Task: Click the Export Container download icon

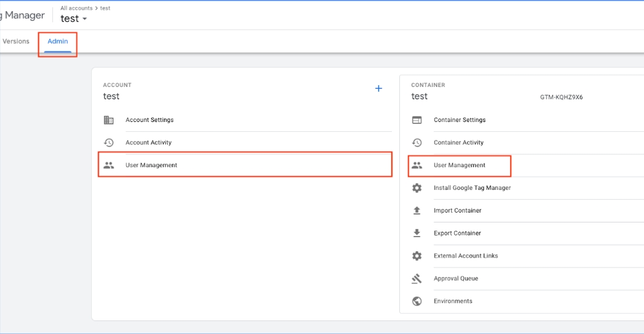Action: point(417,233)
